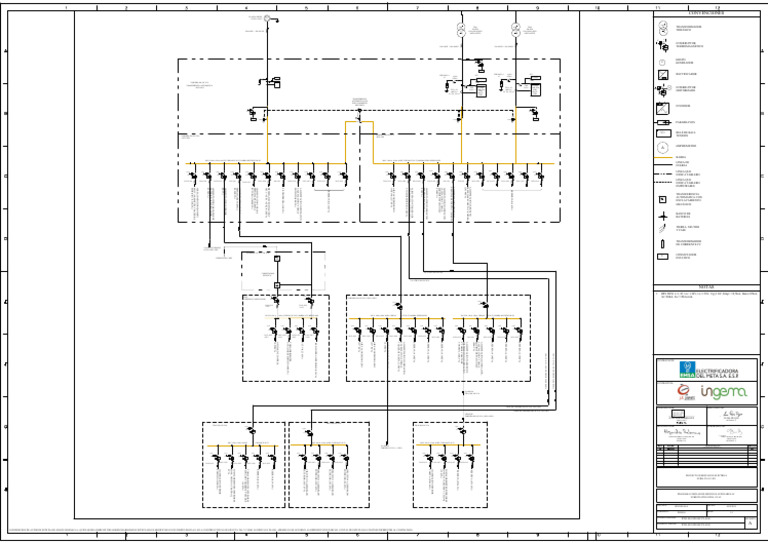This screenshot has height=543, width=768.
Task: Click the blue EMSA logo in title block
Action: 687,370
